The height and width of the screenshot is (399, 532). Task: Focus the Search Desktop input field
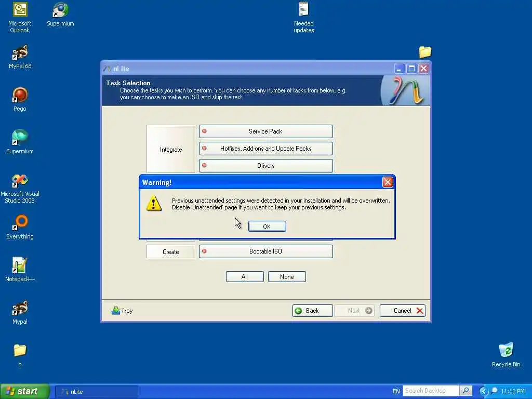click(x=431, y=391)
